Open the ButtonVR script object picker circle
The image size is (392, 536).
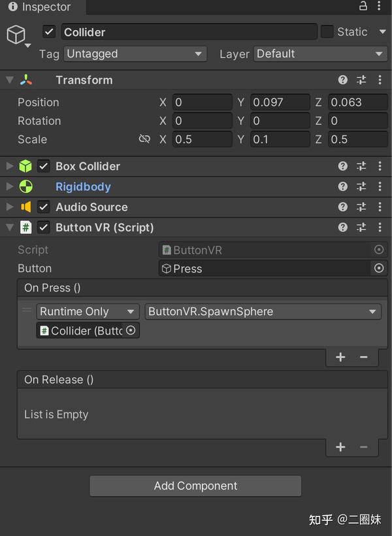(379, 249)
